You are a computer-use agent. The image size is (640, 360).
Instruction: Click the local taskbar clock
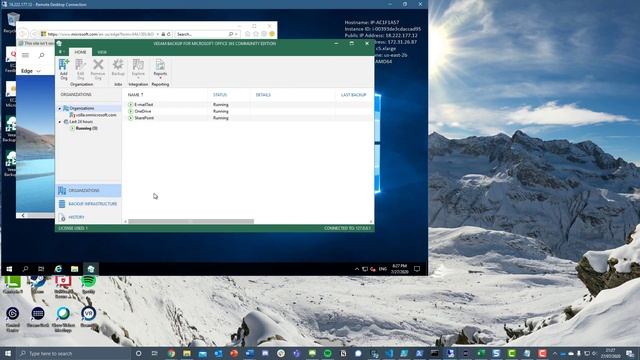610,353
